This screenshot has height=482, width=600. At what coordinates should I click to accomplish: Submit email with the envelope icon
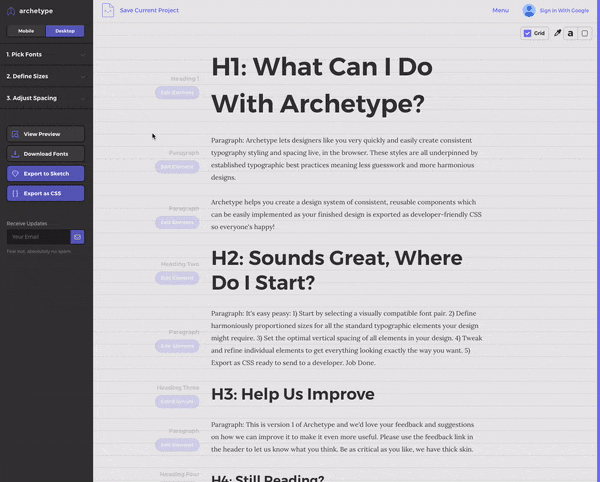point(77,237)
